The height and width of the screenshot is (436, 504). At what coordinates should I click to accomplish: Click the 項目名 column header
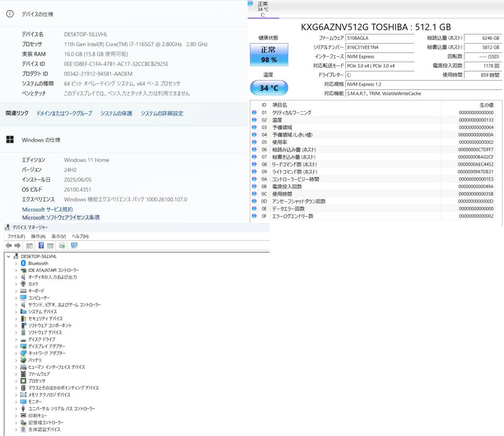280,105
